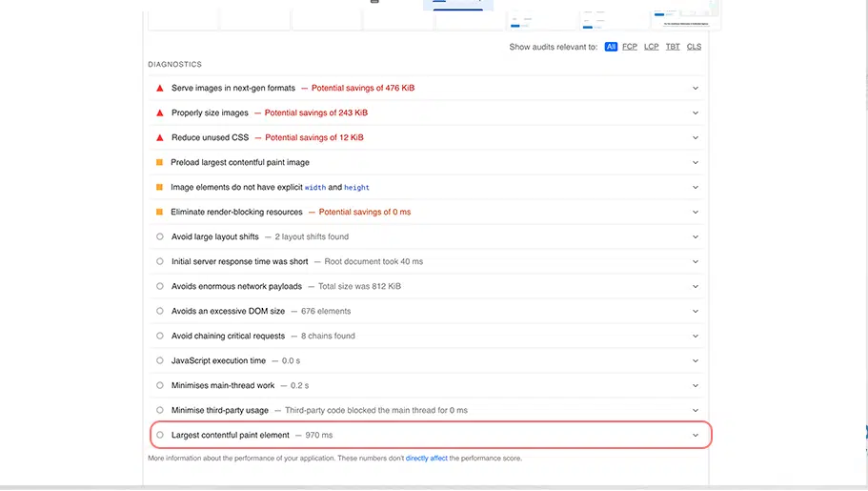Click grey circle icon beside Avoid large layout shifts
The image size is (868, 491).
[x=159, y=236]
